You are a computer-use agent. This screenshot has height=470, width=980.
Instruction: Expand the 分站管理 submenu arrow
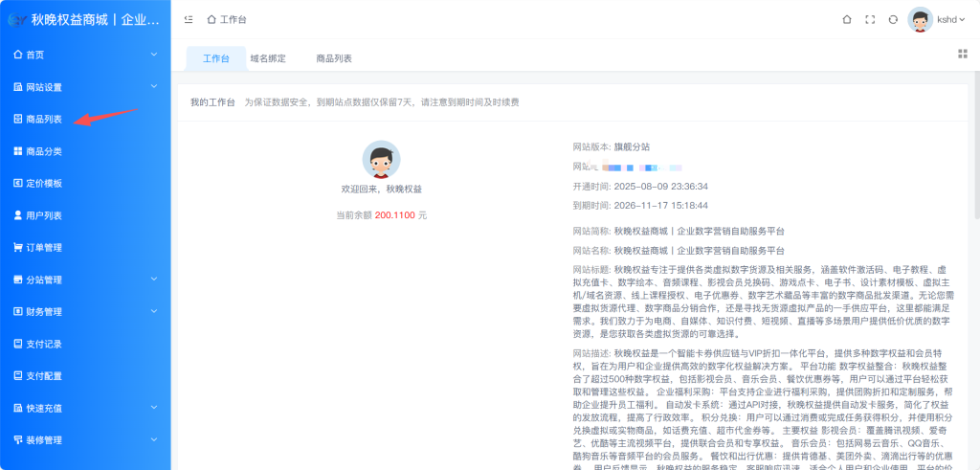point(154,280)
